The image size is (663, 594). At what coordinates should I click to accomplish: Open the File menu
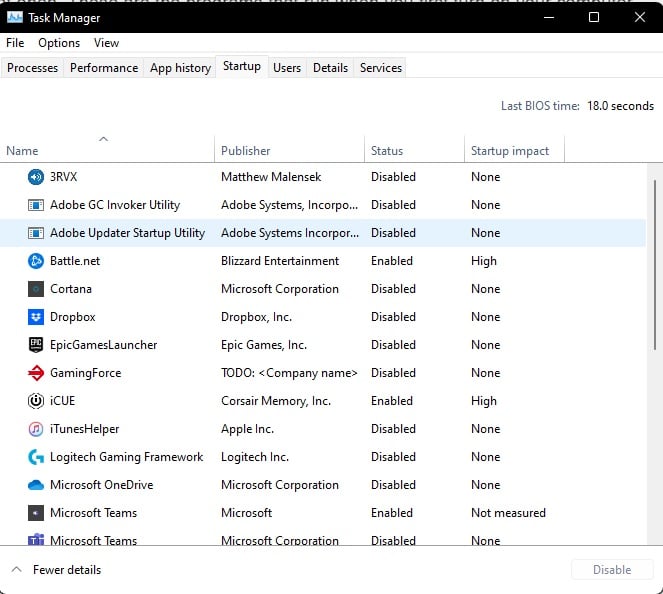pyautogui.click(x=15, y=43)
